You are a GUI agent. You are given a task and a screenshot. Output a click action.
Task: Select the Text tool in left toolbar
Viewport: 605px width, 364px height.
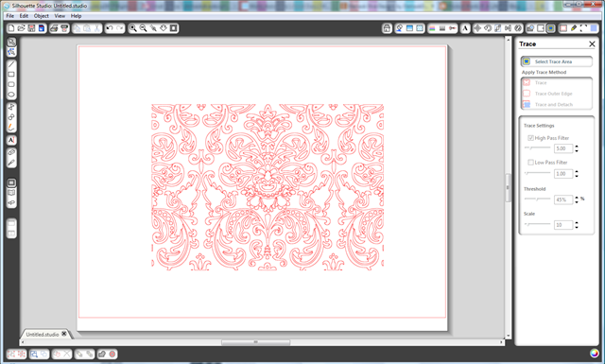click(11, 140)
